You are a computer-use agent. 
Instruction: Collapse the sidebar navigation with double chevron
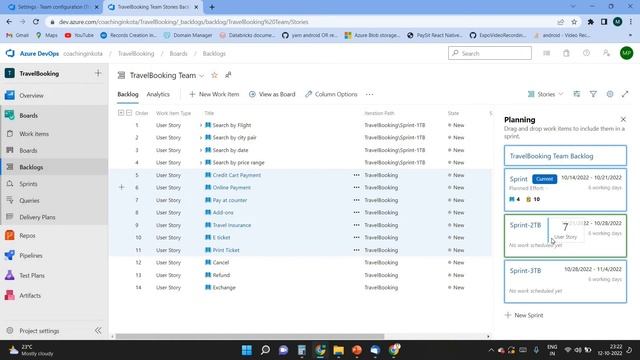(98, 331)
